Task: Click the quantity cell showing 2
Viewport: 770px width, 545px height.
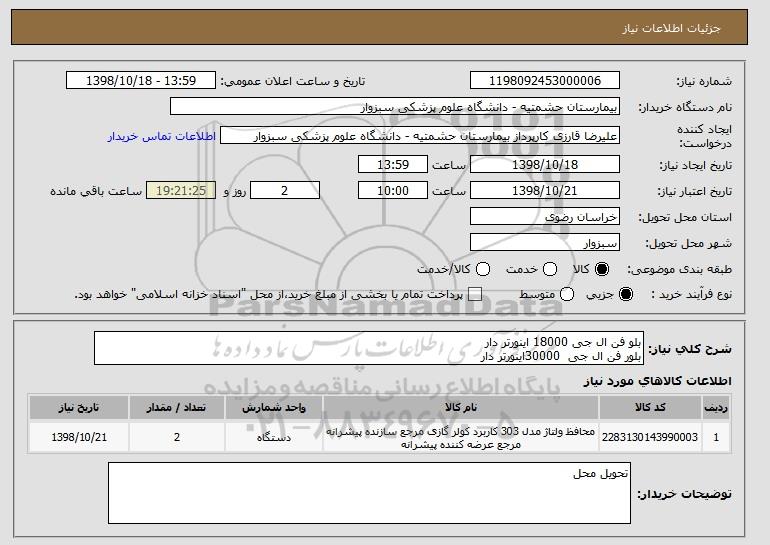Action: pyautogui.click(x=177, y=437)
